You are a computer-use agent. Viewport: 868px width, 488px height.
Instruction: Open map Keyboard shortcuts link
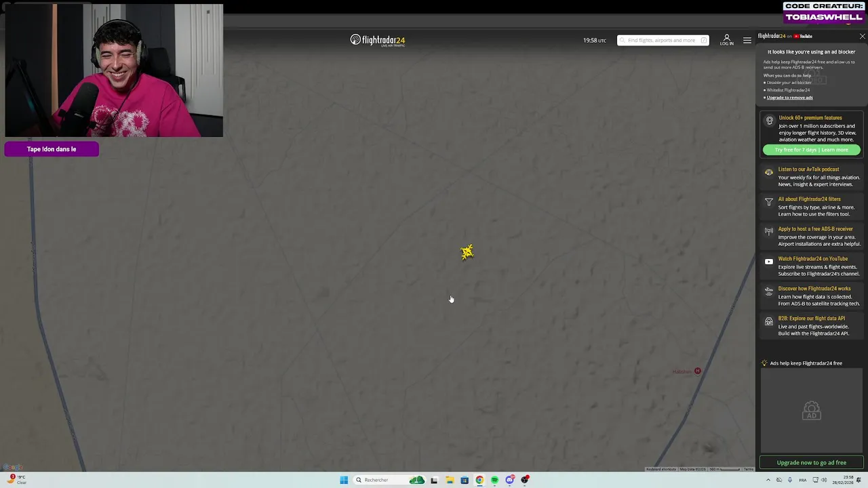[x=660, y=469]
